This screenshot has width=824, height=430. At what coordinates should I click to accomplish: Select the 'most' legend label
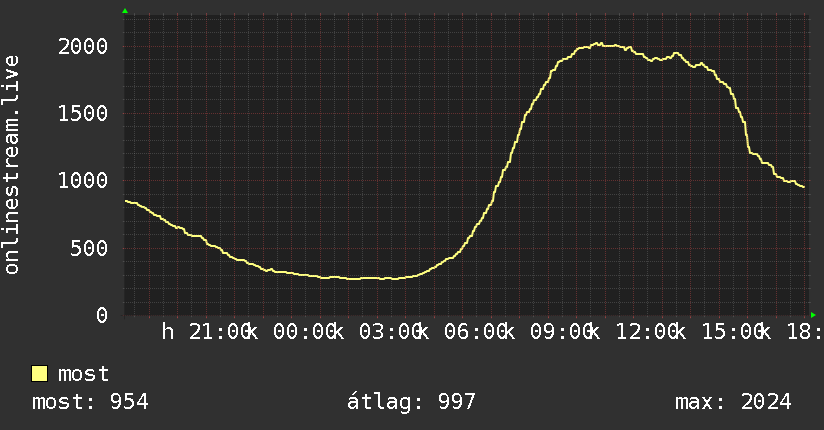[x=83, y=374]
